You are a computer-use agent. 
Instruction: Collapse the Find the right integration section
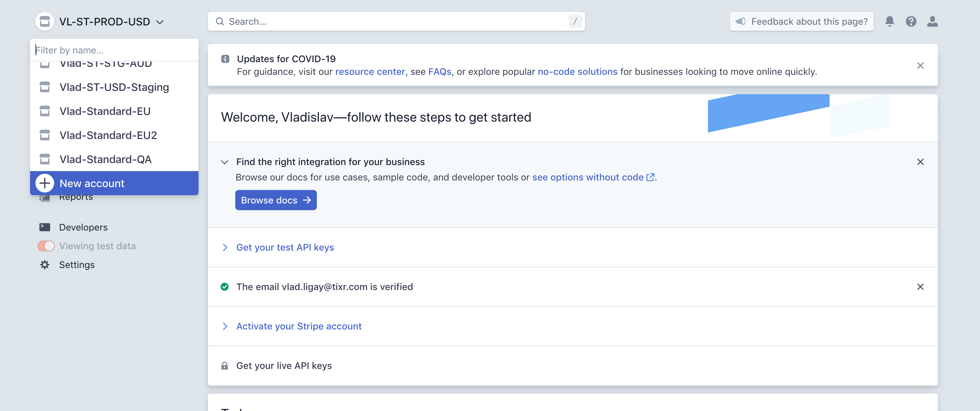tap(225, 162)
